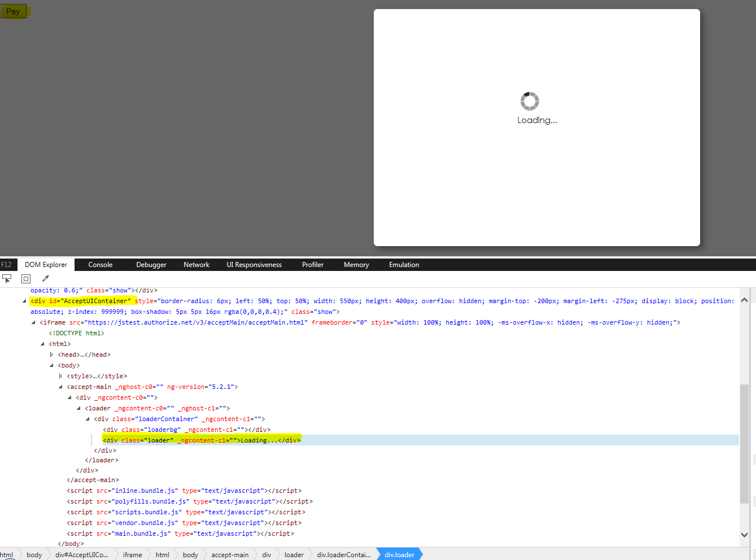The width and height of the screenshot is (756, 560).
Task: Collapse the iframe node in DOM tree
Action: click(33, 322)
